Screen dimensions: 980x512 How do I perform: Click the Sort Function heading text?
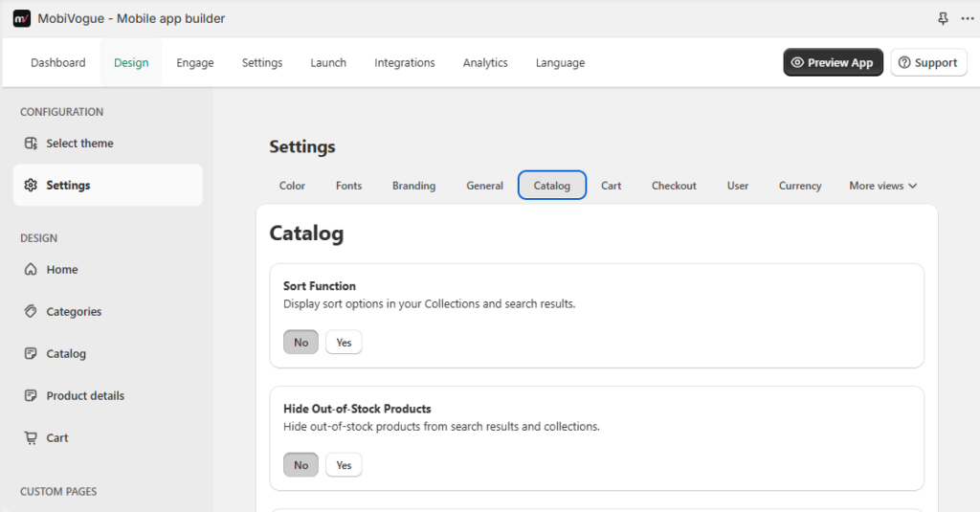(x=320, y=286)
